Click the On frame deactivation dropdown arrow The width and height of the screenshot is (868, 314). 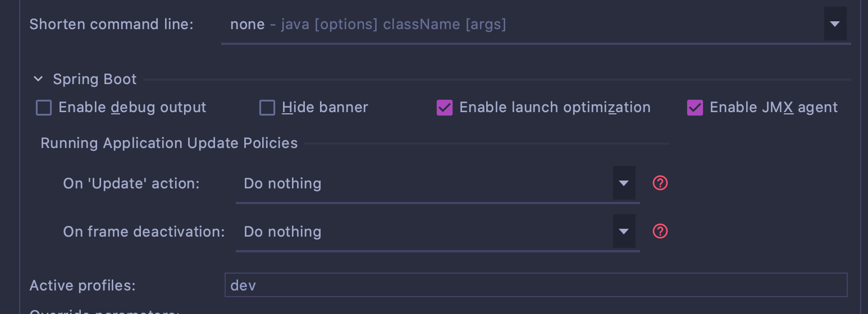(624, 232)
